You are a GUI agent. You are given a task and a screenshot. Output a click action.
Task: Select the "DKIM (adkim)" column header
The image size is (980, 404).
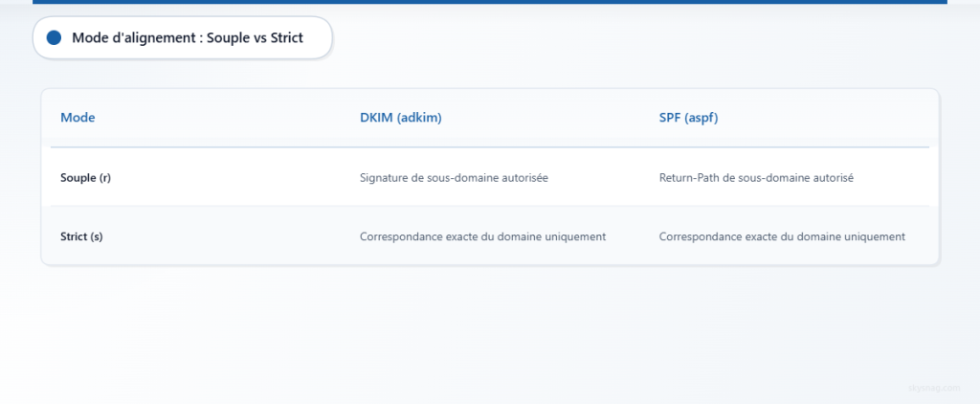point(401,117)
